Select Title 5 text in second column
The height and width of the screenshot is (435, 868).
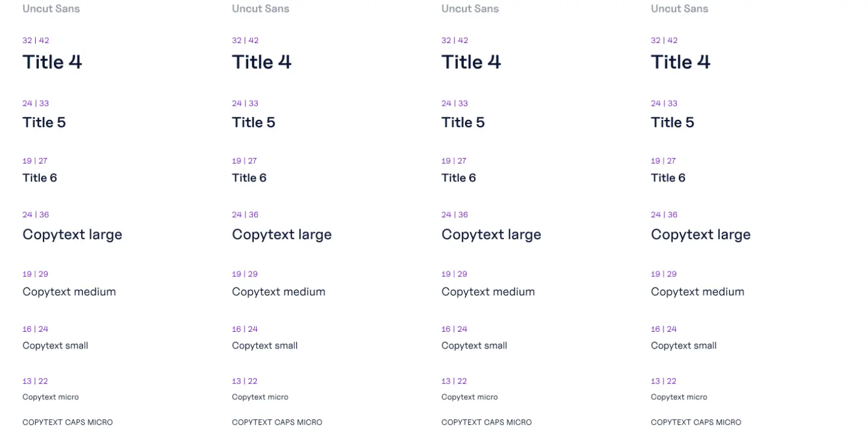(x=254, y=122)
